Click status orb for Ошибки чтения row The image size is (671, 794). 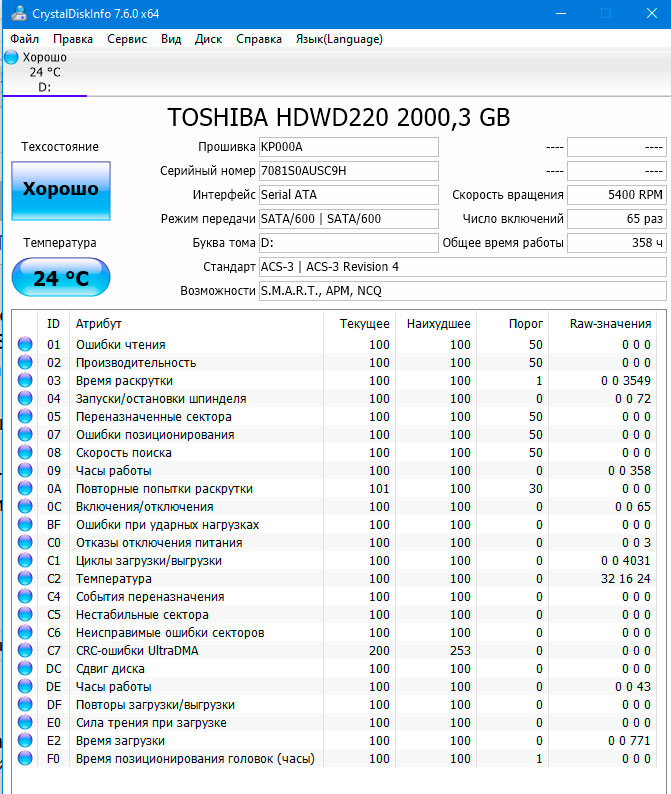pyautogui.click(x=25, y=344)
